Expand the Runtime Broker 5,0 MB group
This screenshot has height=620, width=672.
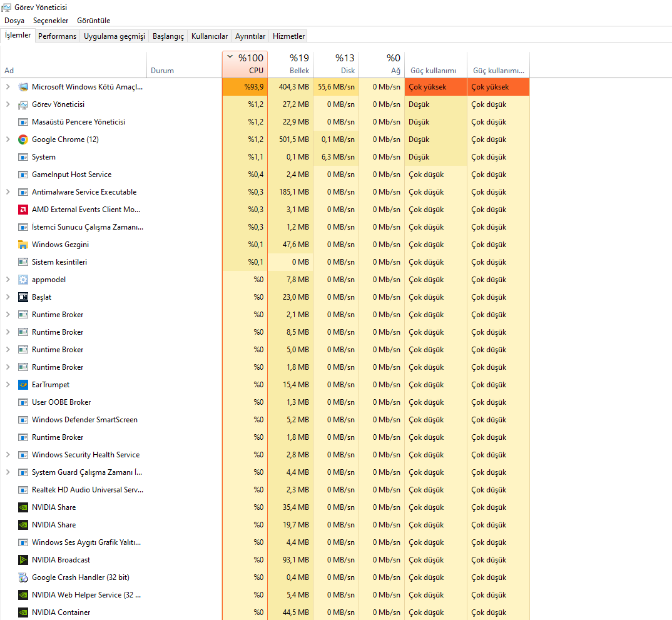[8, 350]
